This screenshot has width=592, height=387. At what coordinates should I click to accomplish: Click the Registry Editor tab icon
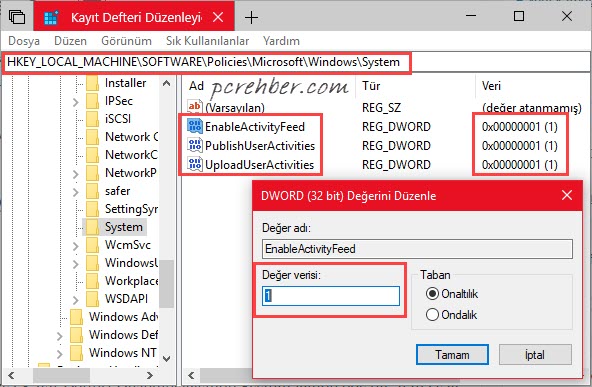[51, 18]
